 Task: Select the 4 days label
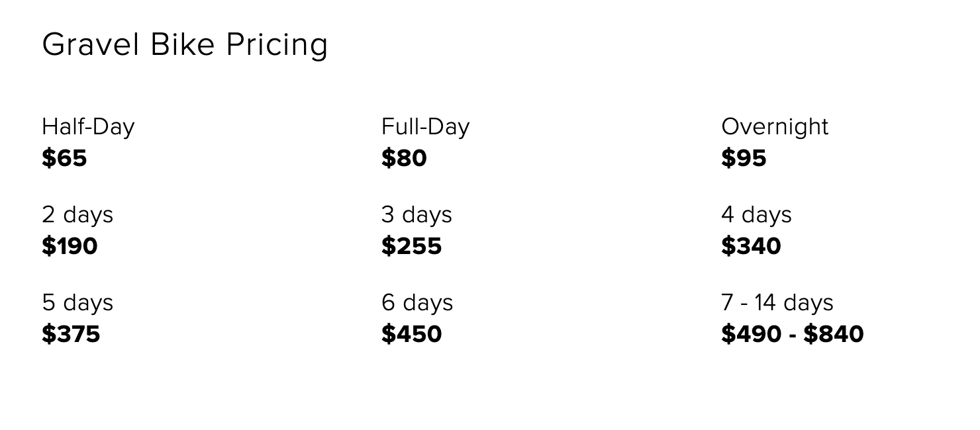(x=756, y=214)
